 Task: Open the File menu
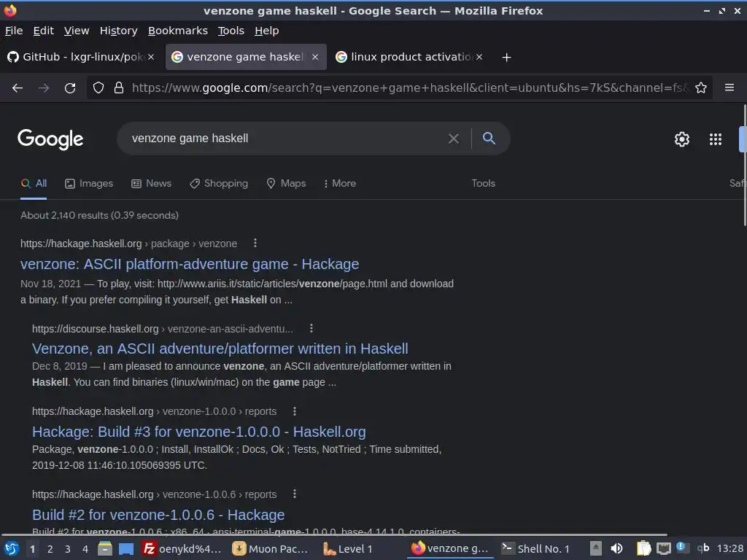coord(14,31)
